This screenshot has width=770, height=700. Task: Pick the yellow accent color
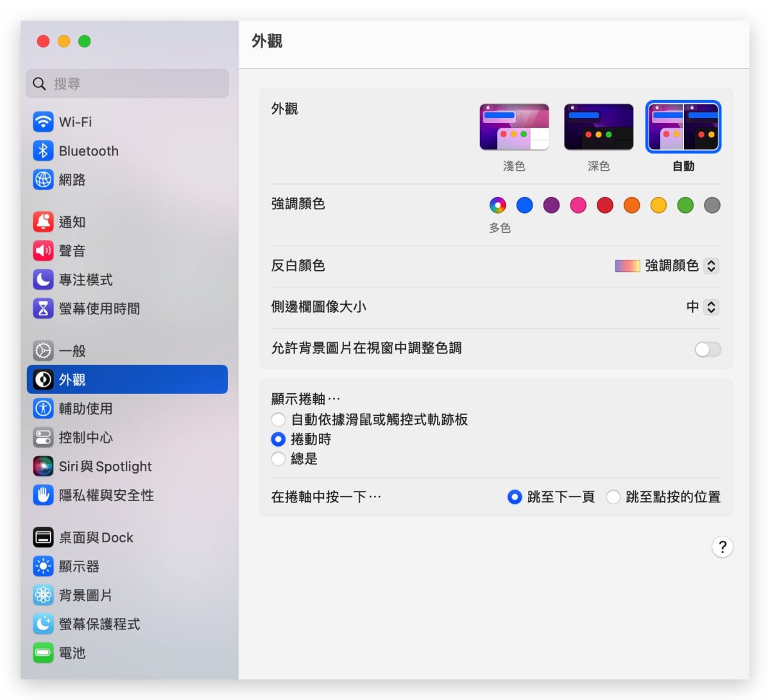(659, 205)
